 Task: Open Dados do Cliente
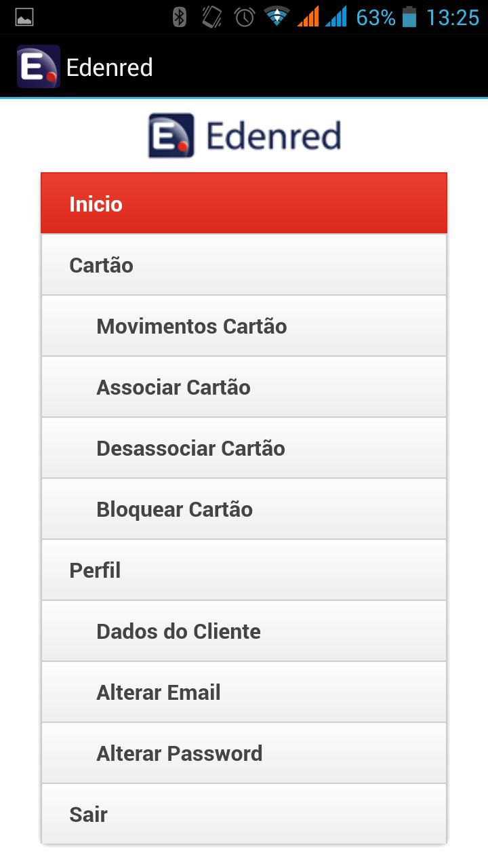point(244,631)
